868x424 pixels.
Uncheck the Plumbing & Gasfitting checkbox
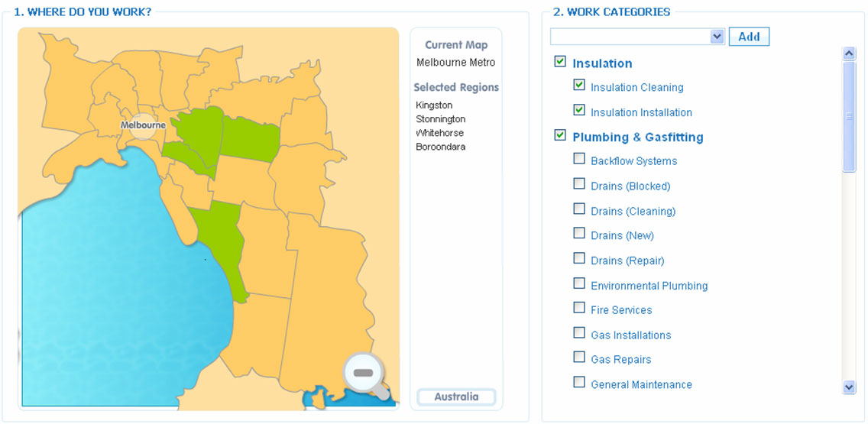[560, 134]
